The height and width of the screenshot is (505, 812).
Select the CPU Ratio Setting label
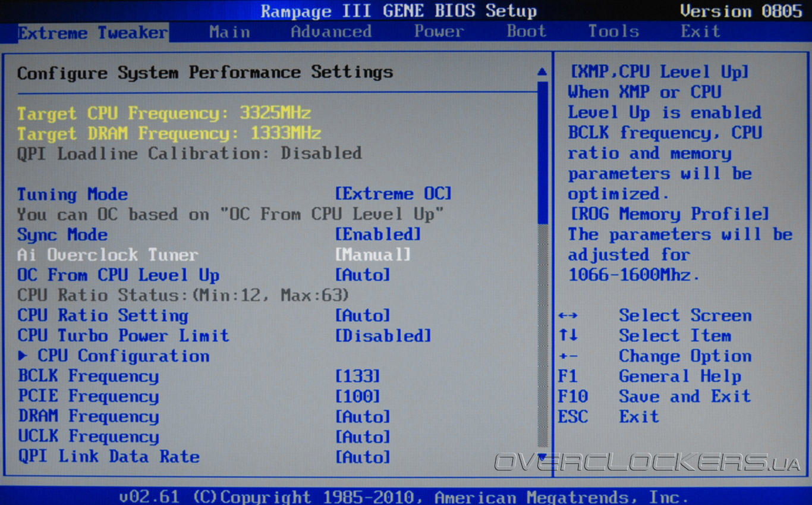103,315
